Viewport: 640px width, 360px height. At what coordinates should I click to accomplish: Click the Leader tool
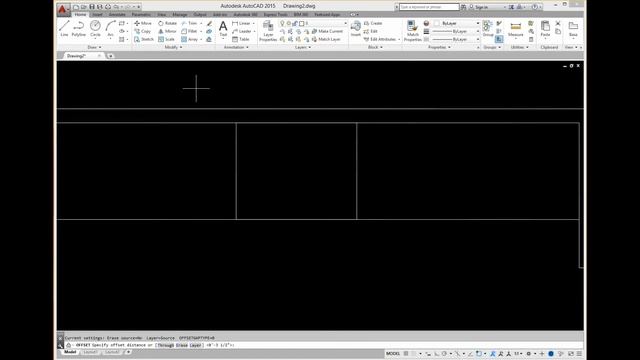[x=241, y=31]
